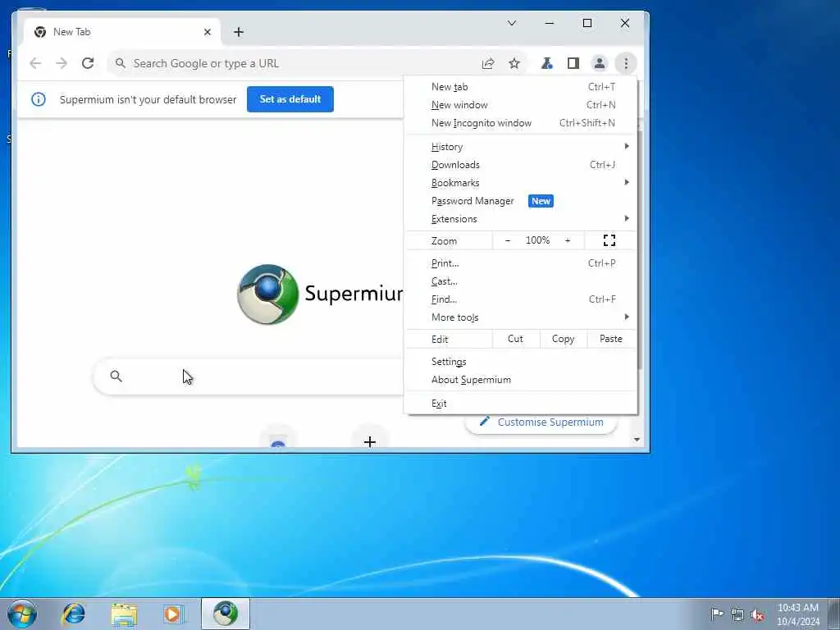Choose New Incognito window
840x630 pixels.
[521, 123]
